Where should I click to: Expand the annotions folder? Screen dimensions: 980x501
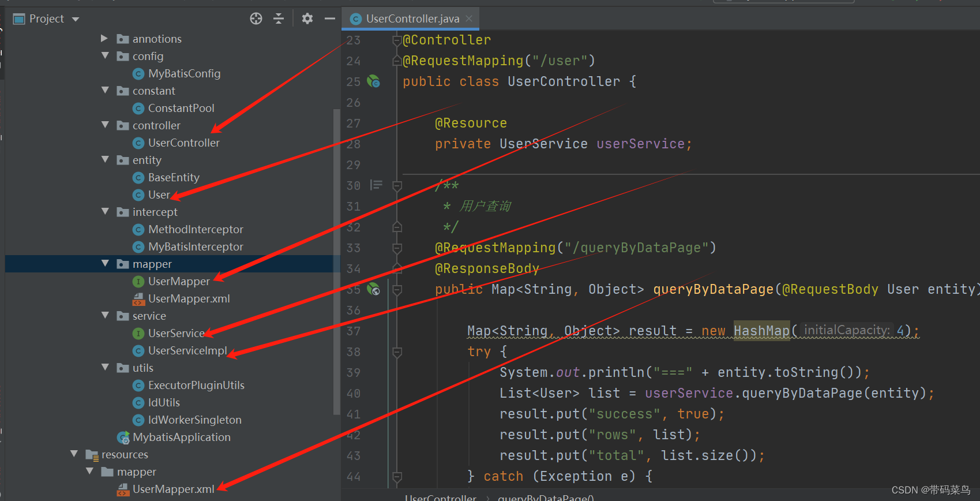tap(104, 39)
